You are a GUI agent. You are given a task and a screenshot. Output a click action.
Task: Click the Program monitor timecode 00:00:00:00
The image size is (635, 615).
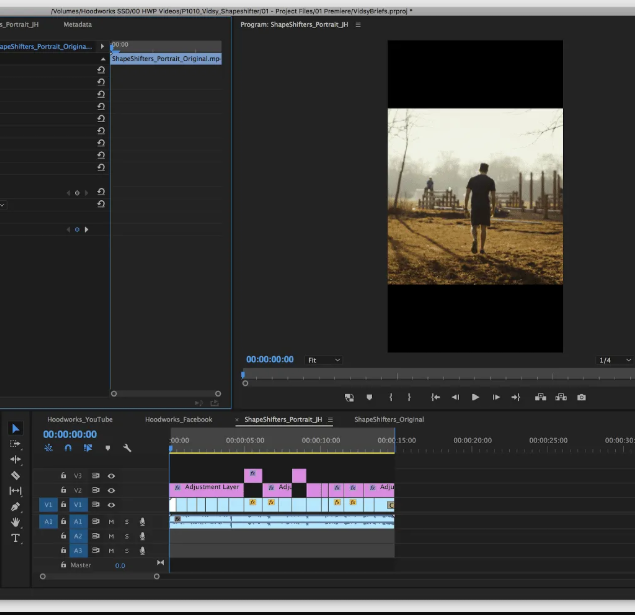[x=270, y=360]
